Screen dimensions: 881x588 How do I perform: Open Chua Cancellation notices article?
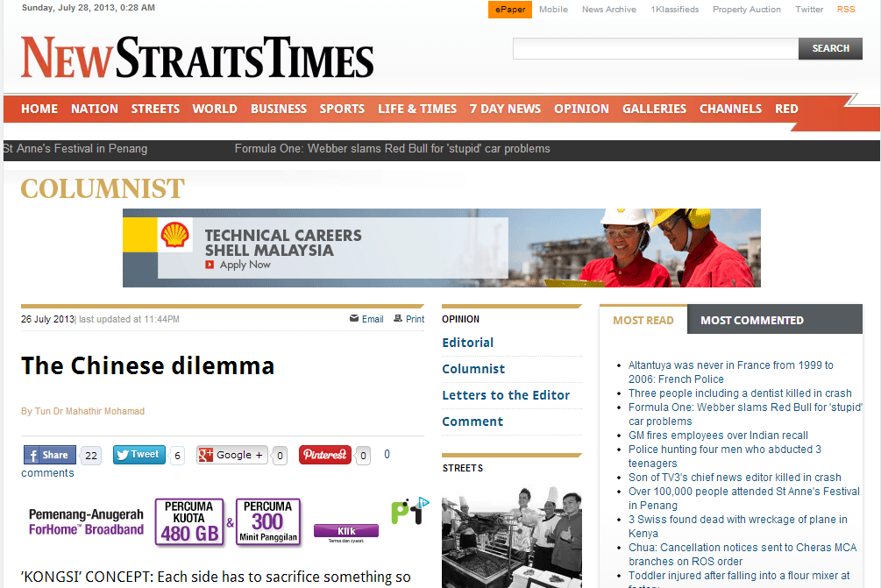(742, 555)
